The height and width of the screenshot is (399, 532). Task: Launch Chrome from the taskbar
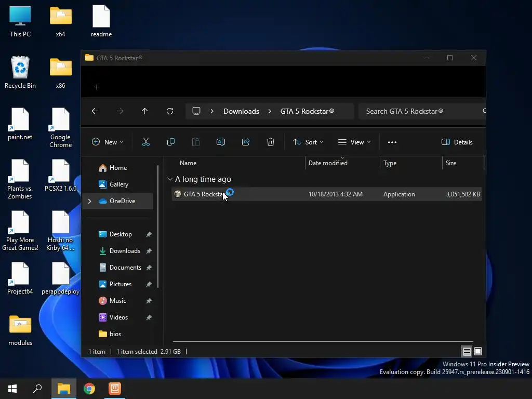(89, 389)
